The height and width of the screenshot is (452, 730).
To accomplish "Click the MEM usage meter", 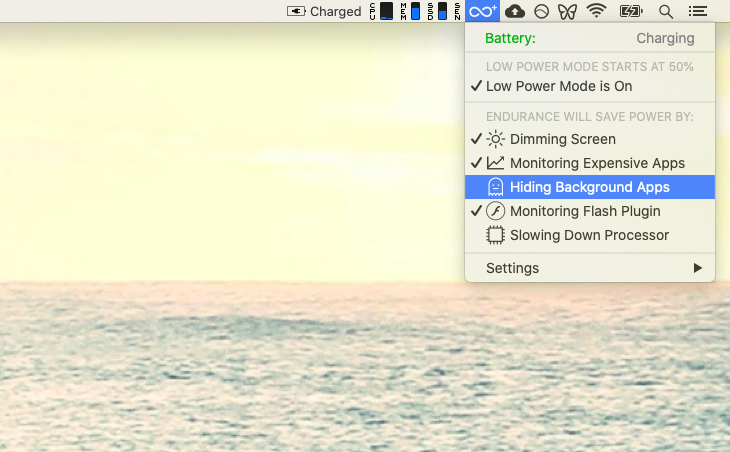I will point(410,11).
